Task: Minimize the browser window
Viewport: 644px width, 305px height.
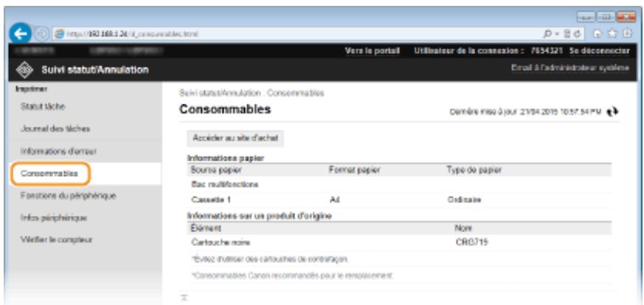Action: [585, 18]
